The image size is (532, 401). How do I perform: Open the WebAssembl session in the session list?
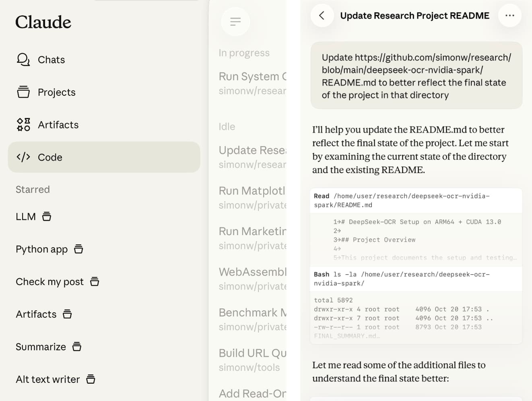pos(252,272)
